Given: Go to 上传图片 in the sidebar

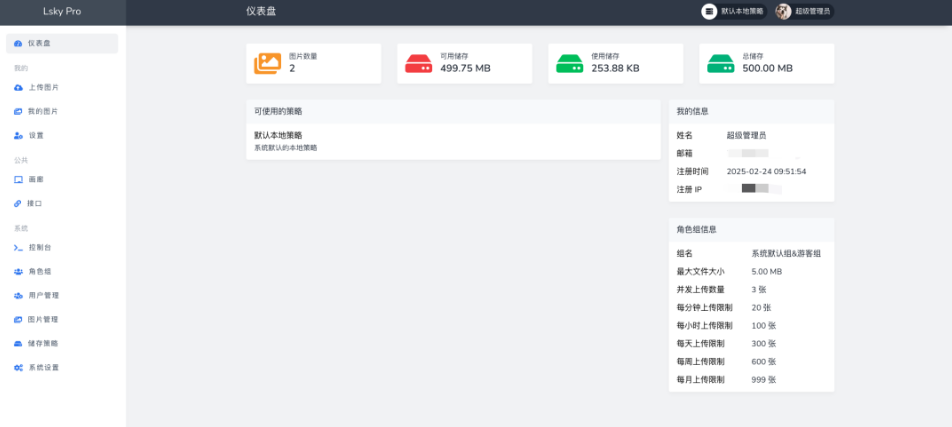Looking at the screenshot, I should [62, 88].
